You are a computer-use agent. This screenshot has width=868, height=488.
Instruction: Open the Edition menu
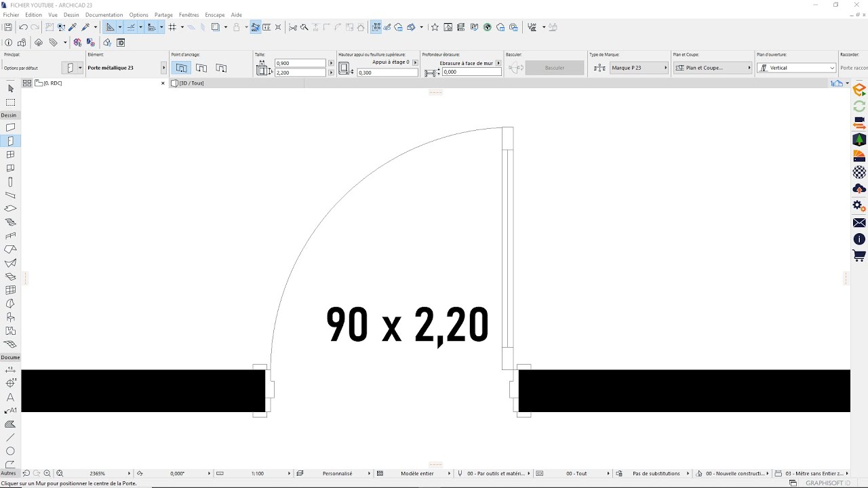tap(33, 14)
